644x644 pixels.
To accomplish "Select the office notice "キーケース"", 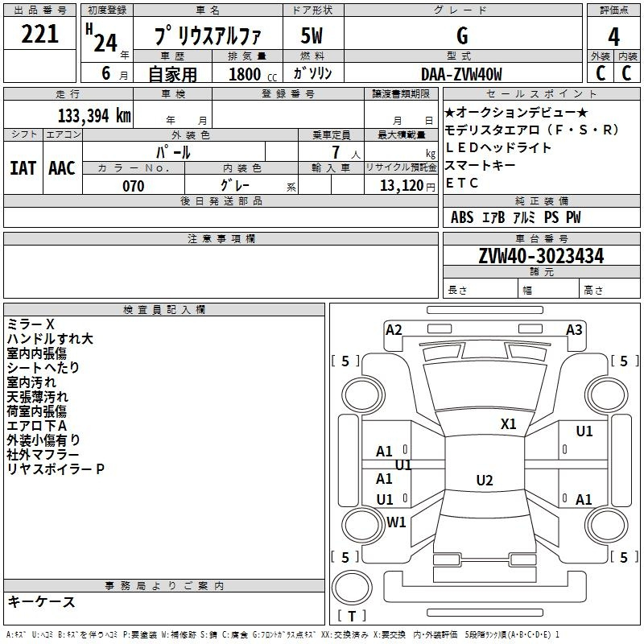I will (42, 601).
